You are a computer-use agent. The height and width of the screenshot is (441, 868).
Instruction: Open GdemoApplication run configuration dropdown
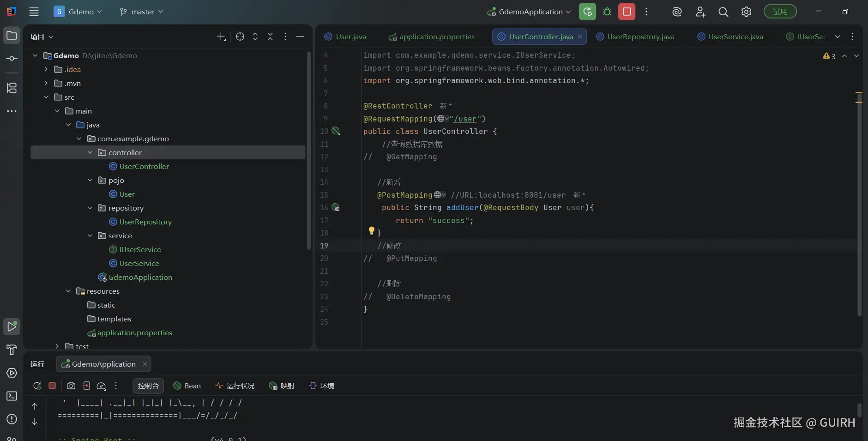coord(529,12)
